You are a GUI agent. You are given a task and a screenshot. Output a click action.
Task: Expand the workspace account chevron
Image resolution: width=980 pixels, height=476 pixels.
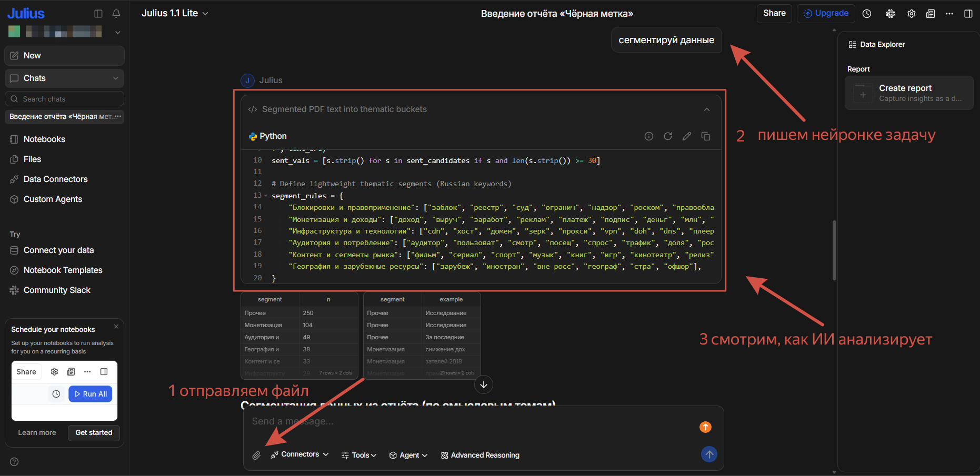click(x=118, y=32)
